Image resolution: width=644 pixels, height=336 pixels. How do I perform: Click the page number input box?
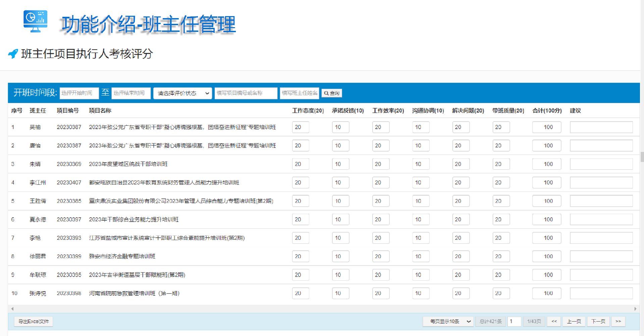click(x=514, y=321)
